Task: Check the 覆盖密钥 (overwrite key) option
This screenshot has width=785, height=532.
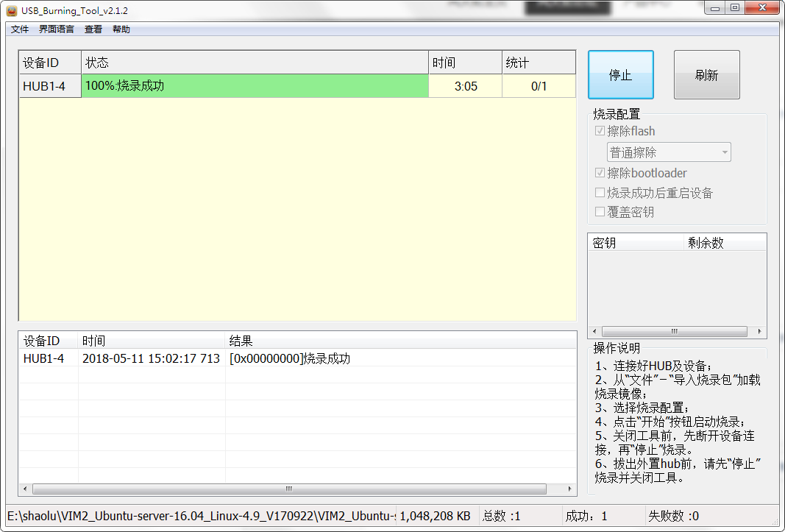Action: [x=600, y=212]
